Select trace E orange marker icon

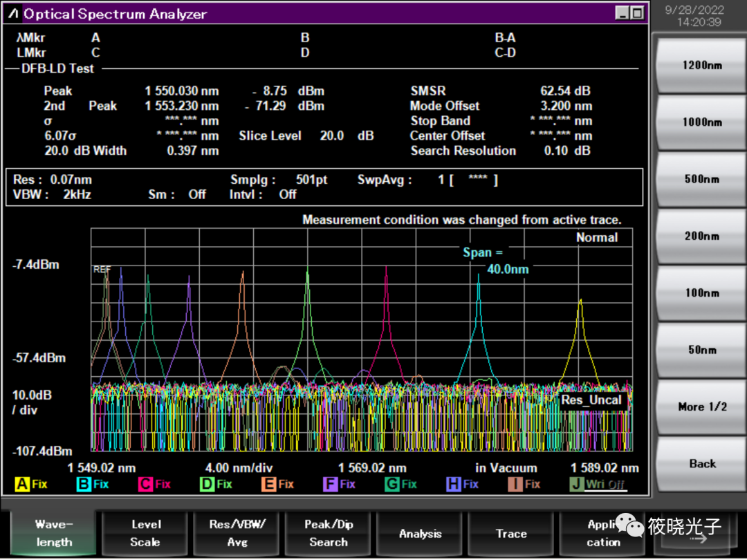268,485
